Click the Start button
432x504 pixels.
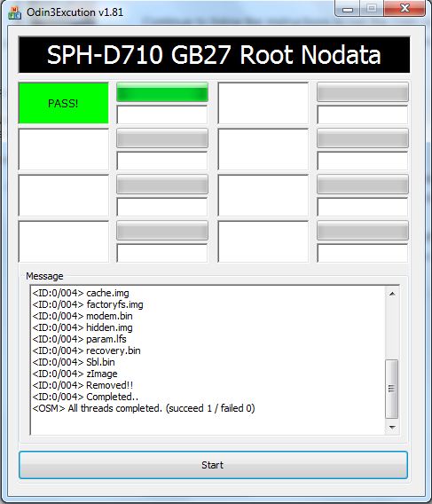[213, 465]
